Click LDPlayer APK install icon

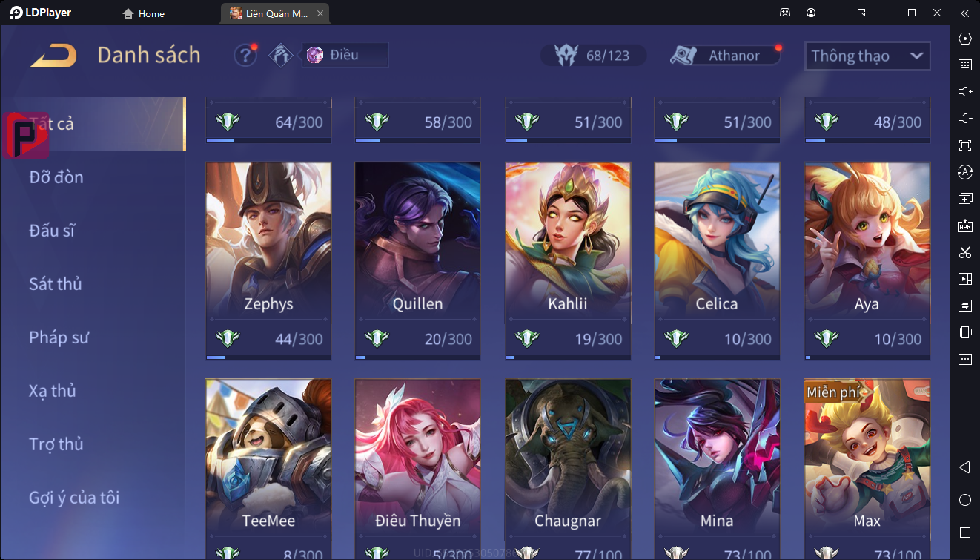coord(964,225)
